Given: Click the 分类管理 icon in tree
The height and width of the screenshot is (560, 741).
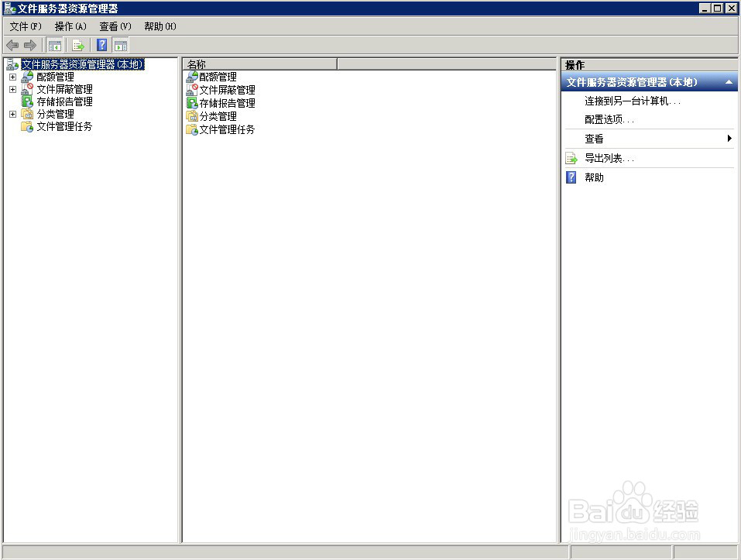Looking at the screenshot, I should pos(27,114).
